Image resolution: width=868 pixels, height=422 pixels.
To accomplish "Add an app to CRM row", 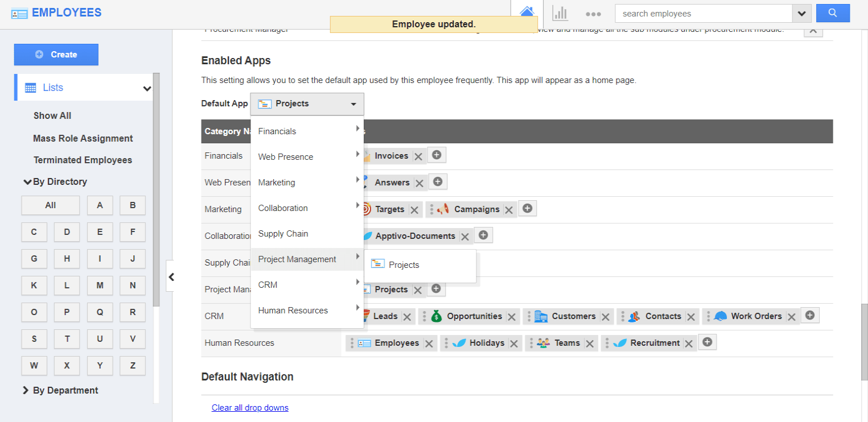I will 810,315.
